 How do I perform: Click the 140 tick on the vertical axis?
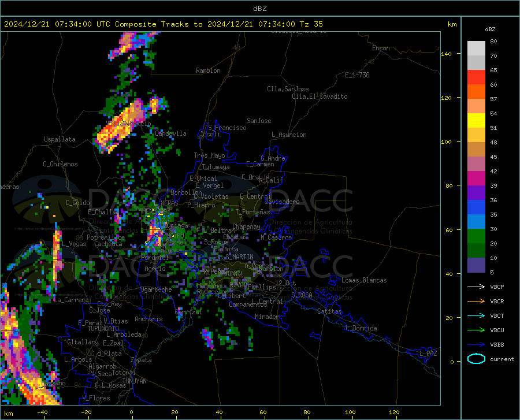tap(446, 54)
